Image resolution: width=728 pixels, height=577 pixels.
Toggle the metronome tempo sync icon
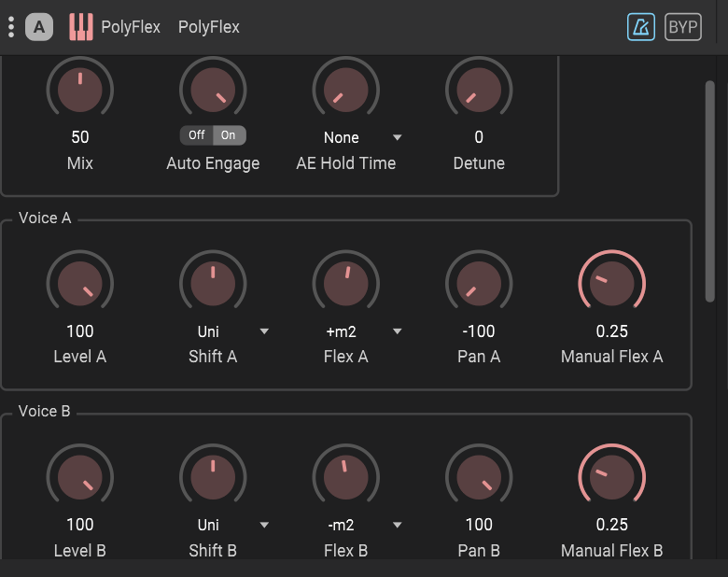click(x=640, y=27)
